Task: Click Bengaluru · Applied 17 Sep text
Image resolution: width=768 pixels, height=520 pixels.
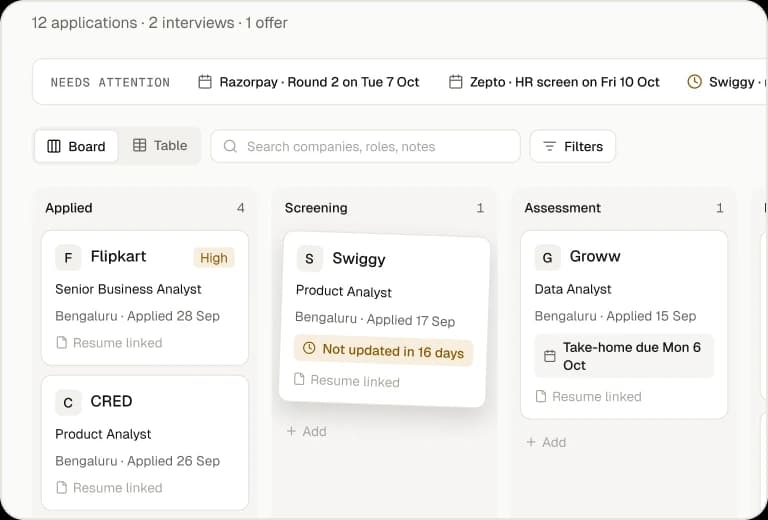Action: [375, 319]
